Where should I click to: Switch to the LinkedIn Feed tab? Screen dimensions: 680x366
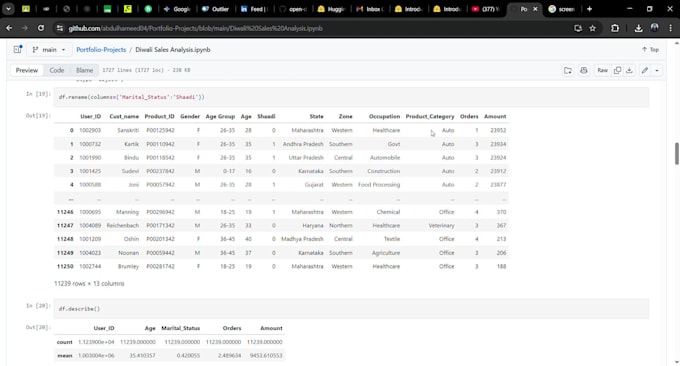(254, 9)
